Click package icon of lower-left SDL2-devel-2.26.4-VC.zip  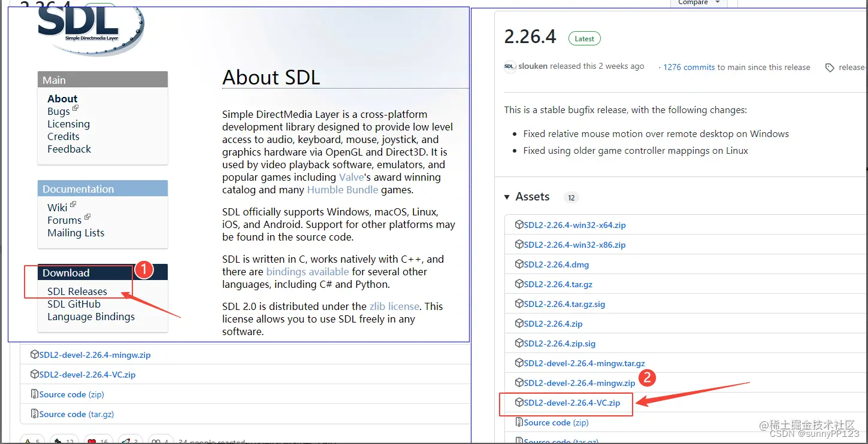pyautogui.click(x=35, y=375)
